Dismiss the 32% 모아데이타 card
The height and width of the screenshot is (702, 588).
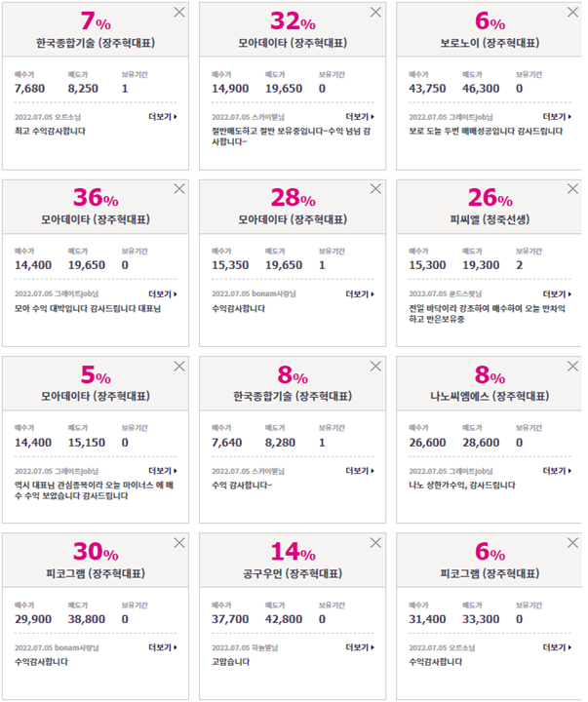tap(375, 12)
